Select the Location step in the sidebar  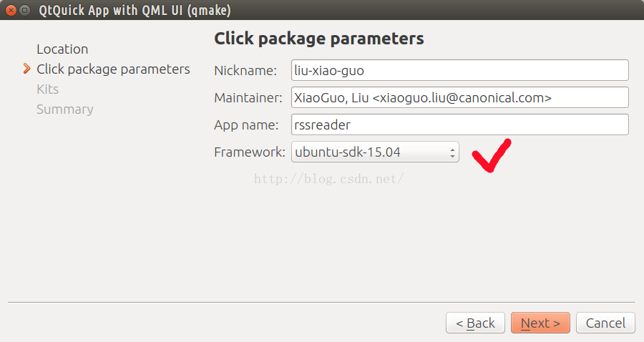(x=62, y=49)
